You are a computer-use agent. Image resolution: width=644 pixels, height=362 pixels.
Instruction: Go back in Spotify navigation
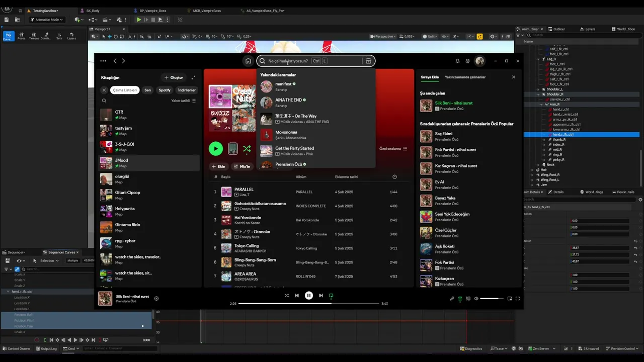pos(115,61)
